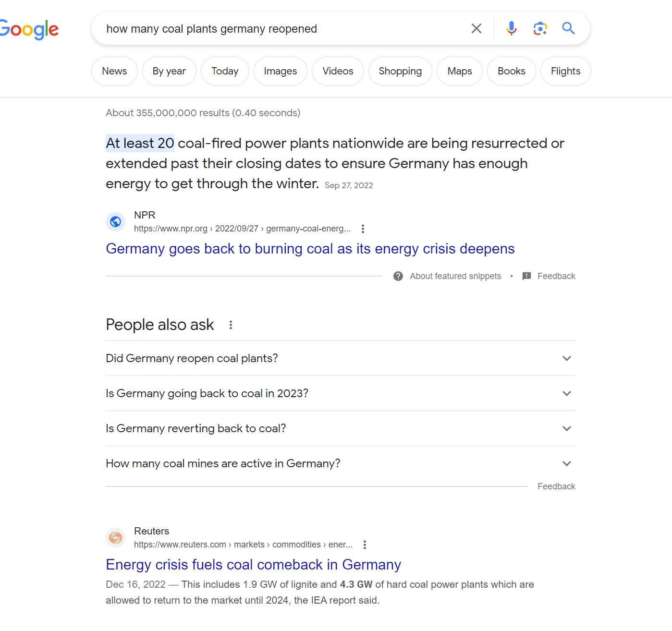Open more options for Reuters result
This screenshot has height=631, width=672.
(365, 545)
